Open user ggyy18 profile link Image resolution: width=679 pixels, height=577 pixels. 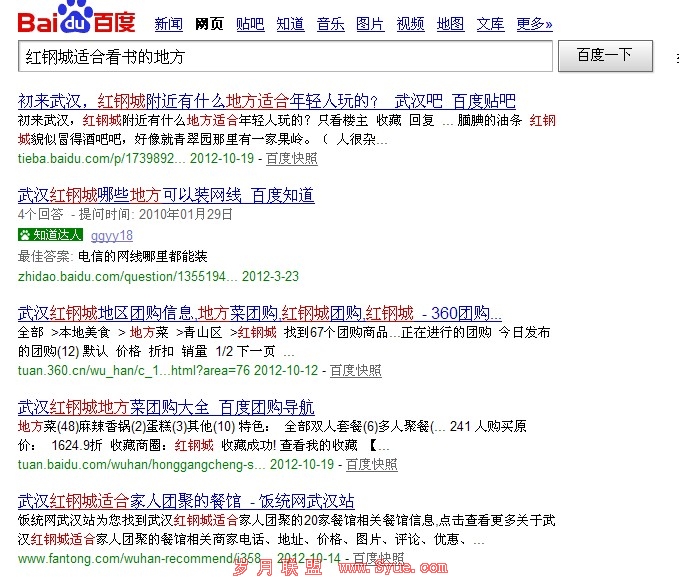point(112,236)
